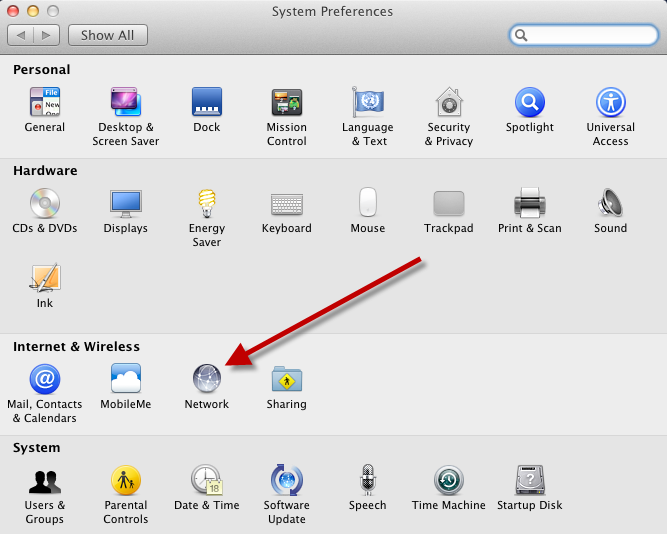
Task: Open Date & Time preferences
Action: pos(207,481)
